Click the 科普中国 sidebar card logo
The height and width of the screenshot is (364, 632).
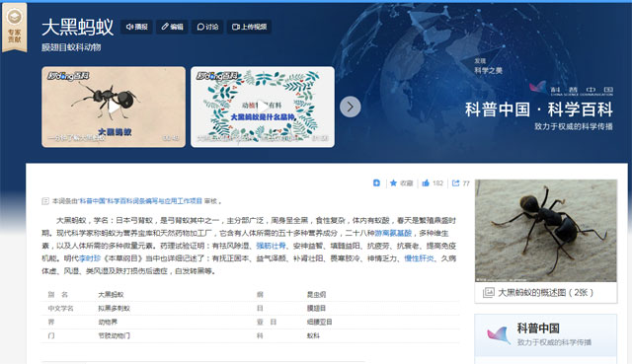[499, 335]
